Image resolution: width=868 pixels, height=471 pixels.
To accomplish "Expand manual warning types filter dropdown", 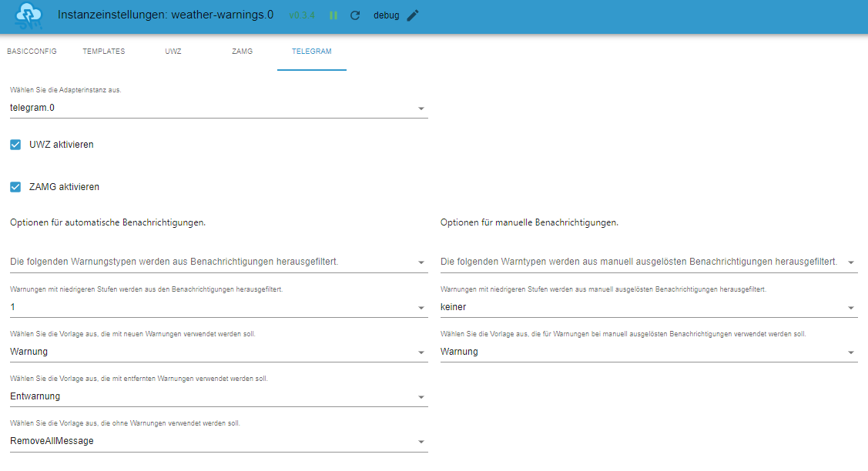I will click(648, 262).
